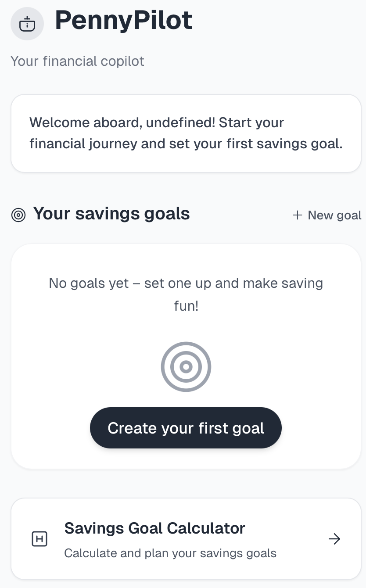Click the empty goals card area
The image size is (366, 588).
[x=186, y=355]
